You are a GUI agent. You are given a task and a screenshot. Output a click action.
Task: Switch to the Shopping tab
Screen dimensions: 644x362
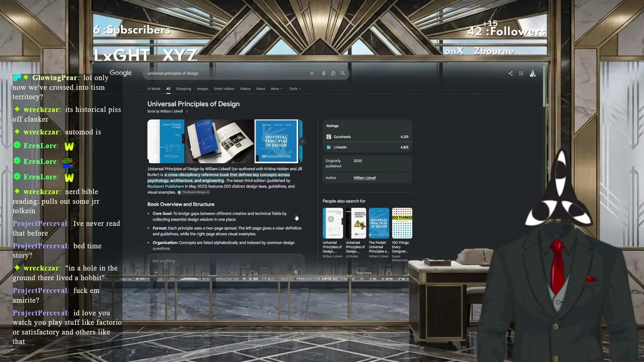pos(184,89)
